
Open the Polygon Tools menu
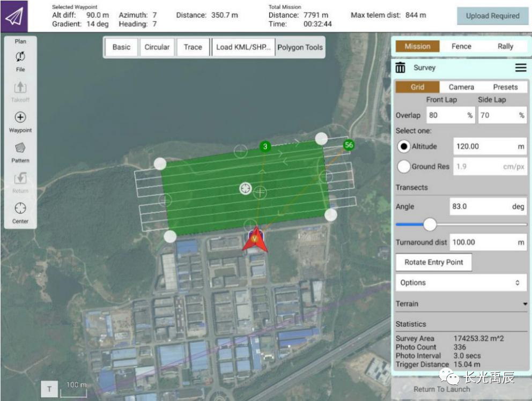[300, 47]
